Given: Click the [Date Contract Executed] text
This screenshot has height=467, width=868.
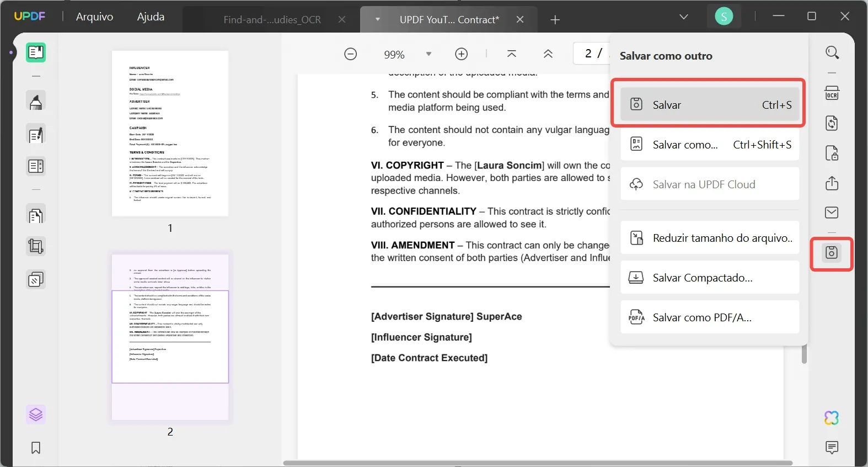Looking at the screenshot, I should tap(430, 358).
